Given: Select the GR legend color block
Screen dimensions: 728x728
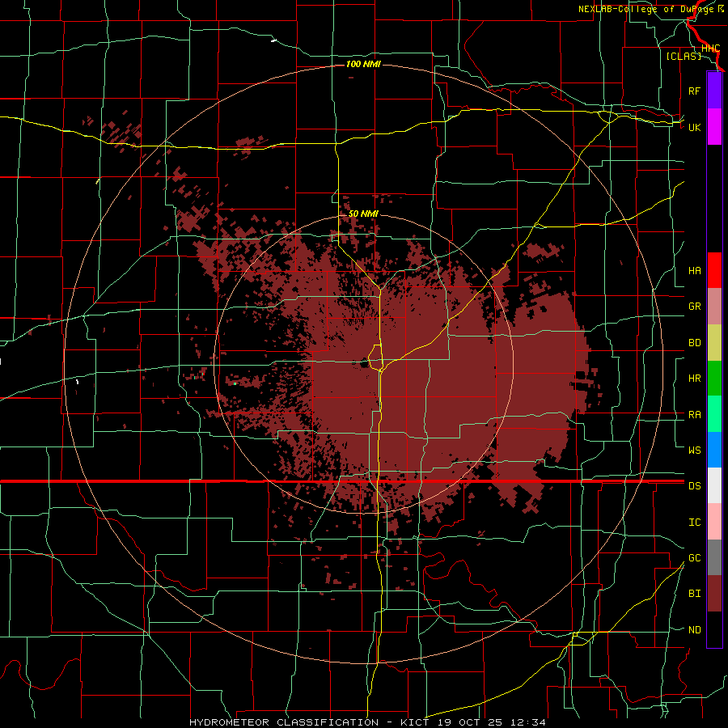Looking at the screenshot, I should point(714,307).
